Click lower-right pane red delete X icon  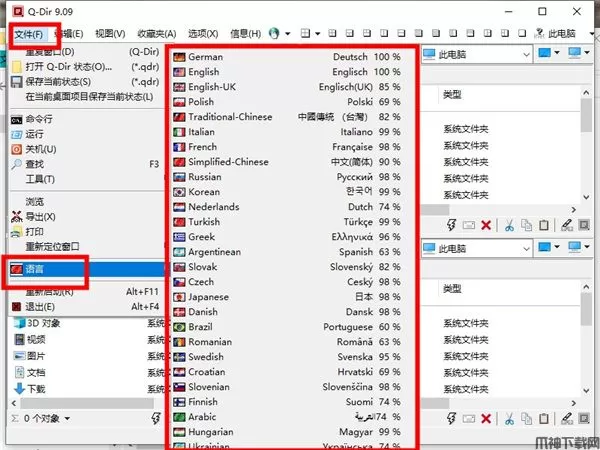(x=486, y=419)
